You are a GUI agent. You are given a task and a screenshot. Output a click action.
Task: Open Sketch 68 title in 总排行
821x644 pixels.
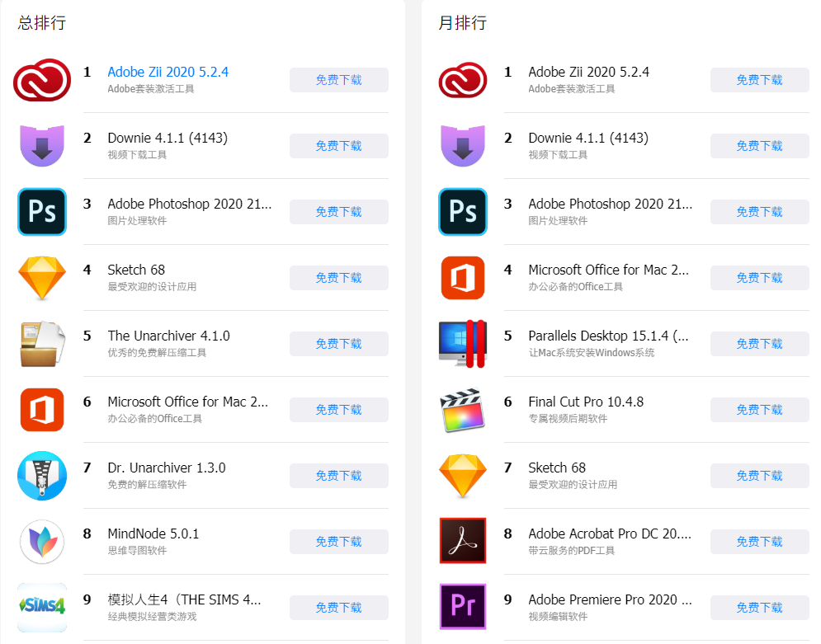click(136, 270)
